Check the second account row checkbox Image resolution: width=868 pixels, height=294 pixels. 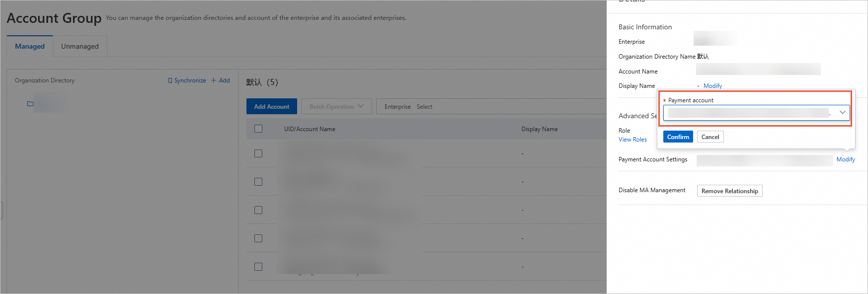(258, 182)
